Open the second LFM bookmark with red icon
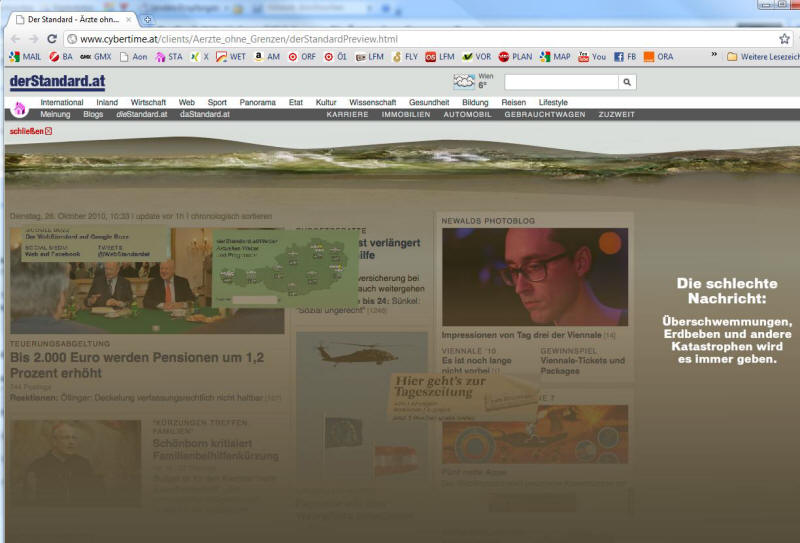800x543 pixels. tap(440, 57)
